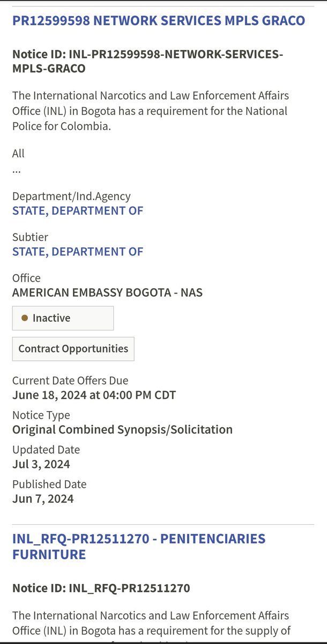Click the National Police for Colombia description paragraph
This screenshot has height=644, width=327.
point(150,111)
